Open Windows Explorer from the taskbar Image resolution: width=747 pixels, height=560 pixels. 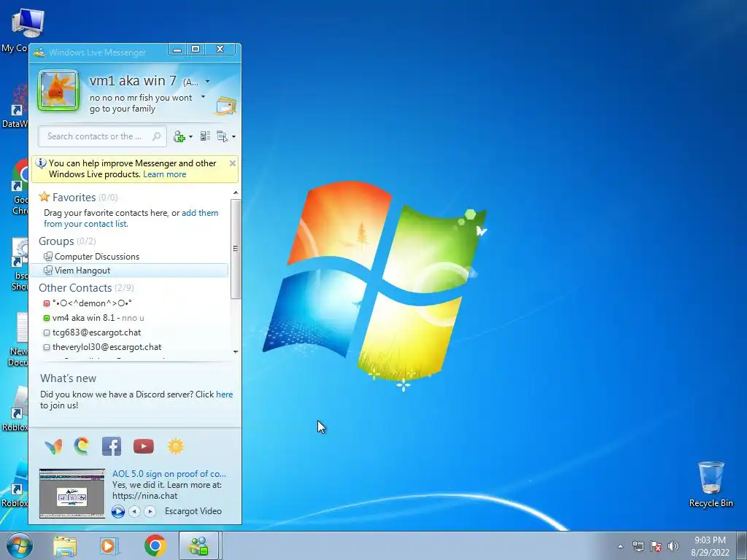(x=65, y=546)
